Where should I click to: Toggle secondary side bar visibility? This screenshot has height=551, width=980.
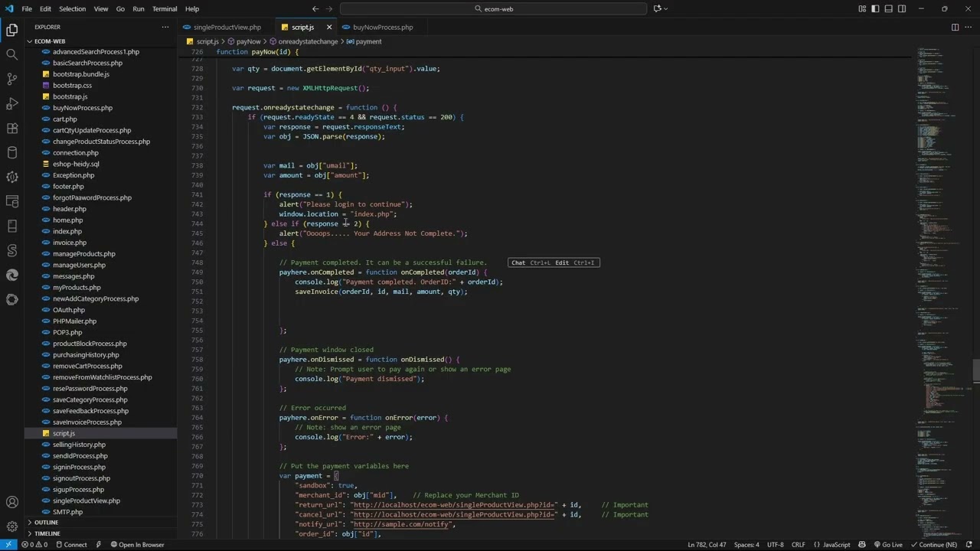(x=902, y=8)
